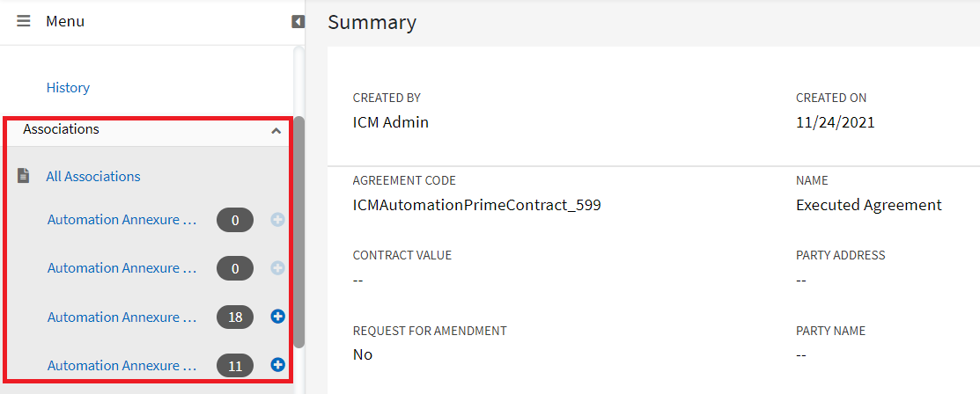Open the hamburger menu icon

pos(24,21)
